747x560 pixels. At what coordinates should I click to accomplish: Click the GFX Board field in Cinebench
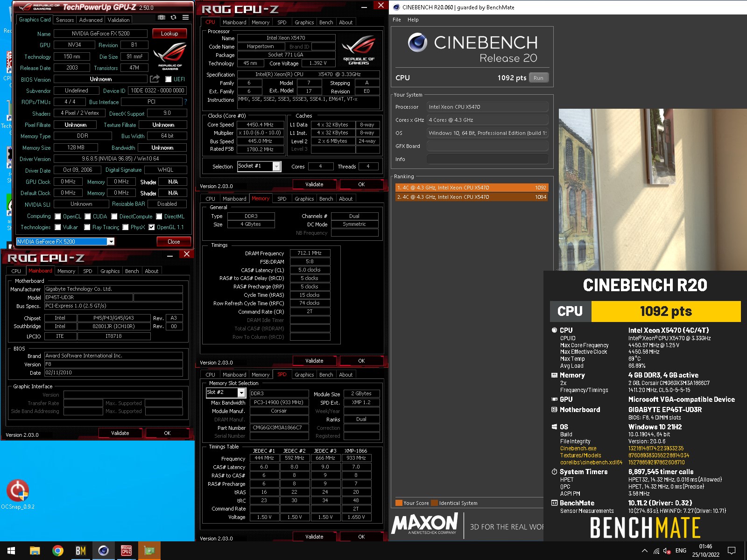tap(487, 146)
